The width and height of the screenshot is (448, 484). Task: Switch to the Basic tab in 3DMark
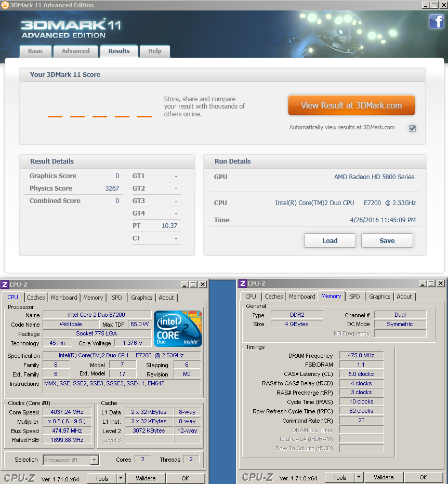point(36,51)
